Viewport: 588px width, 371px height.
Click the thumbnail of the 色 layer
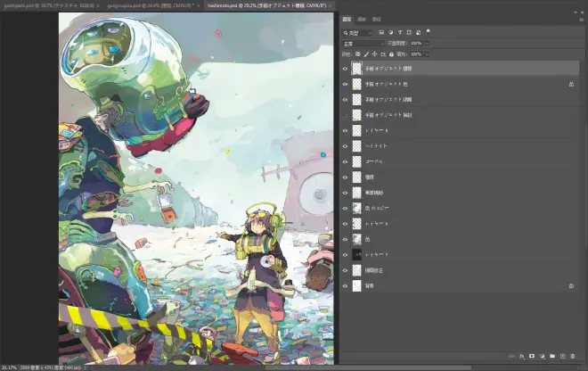pos(356,239)
